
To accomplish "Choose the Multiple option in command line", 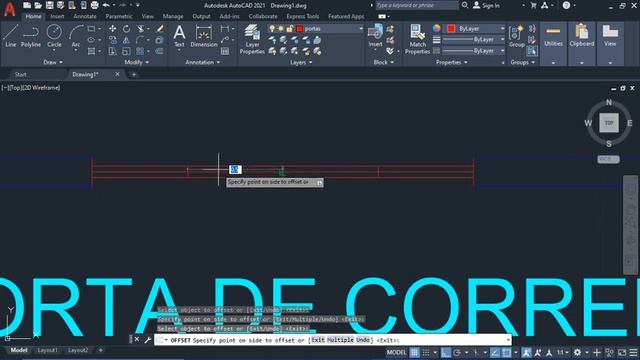I will point(340,340).
